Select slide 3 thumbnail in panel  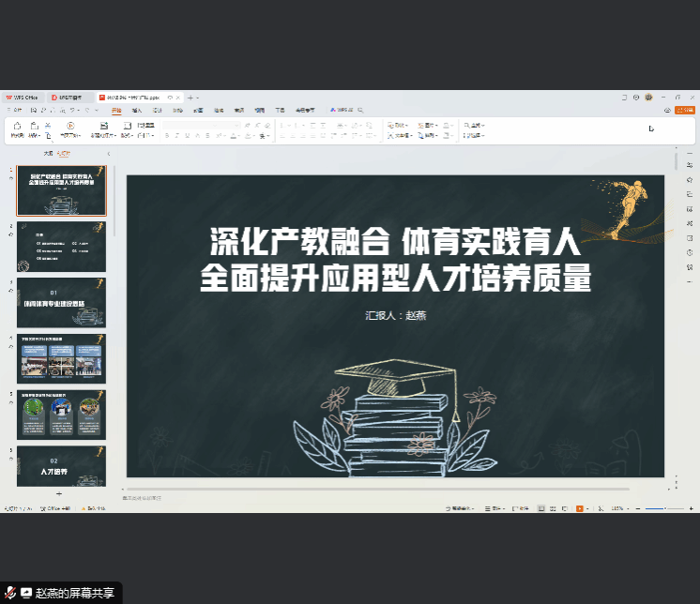click(x=62, y=302)
